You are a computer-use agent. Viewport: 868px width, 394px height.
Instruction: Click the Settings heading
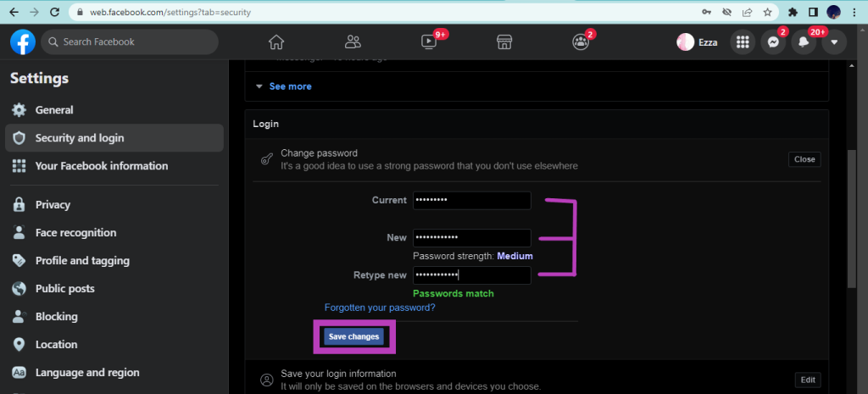(x=39, y=79)
